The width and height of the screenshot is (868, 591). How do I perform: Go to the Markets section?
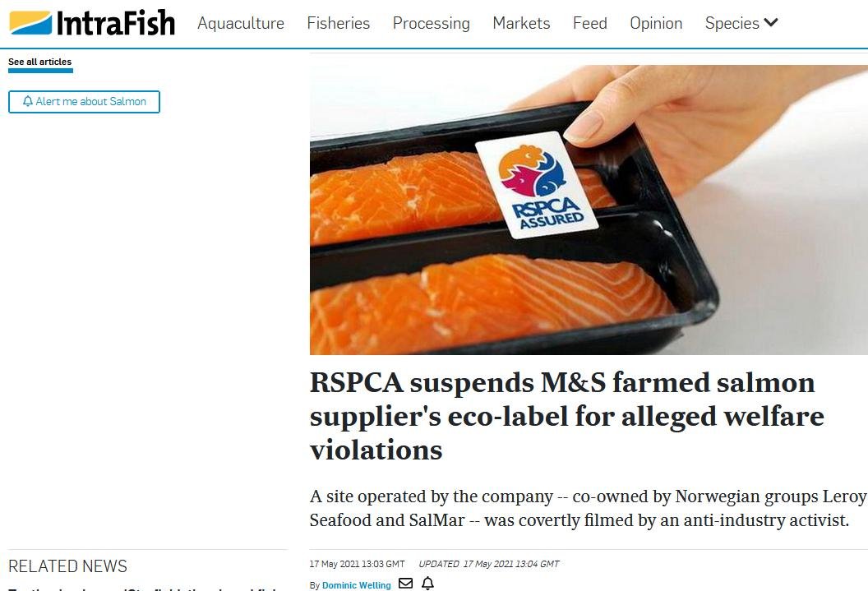click(x=521, y=23)
